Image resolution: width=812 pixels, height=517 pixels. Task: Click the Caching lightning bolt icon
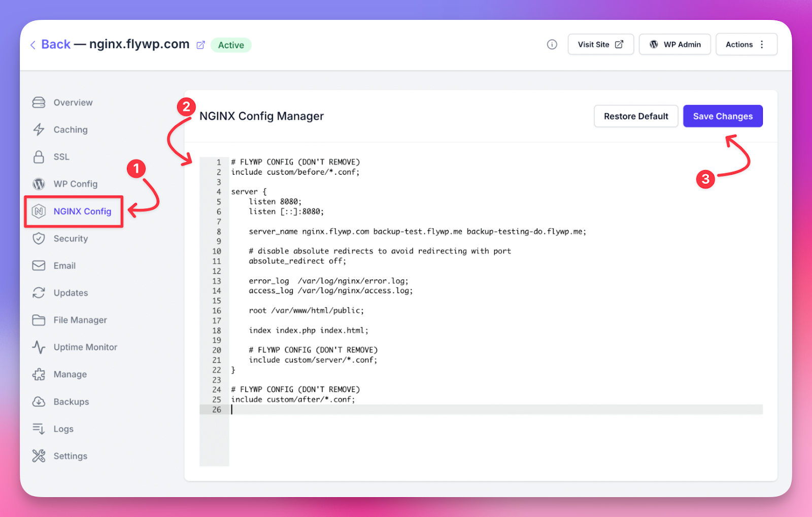[39, 130]
